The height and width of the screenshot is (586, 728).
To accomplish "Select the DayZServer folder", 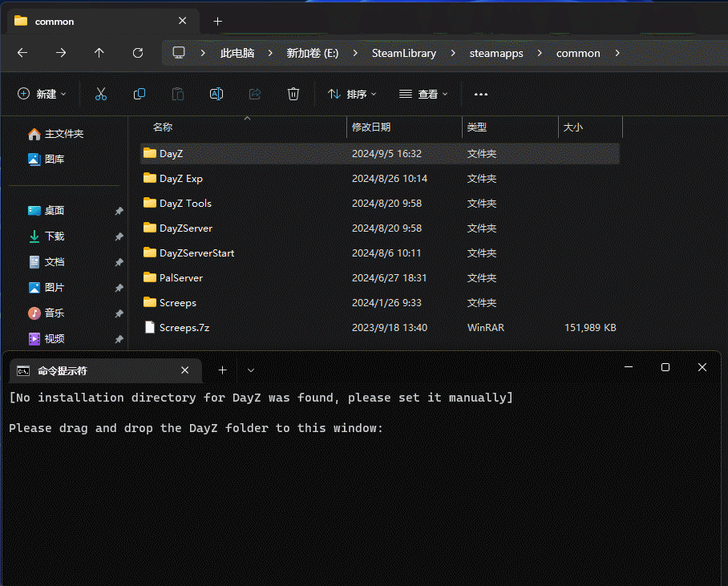I will [x=186, y=228].
